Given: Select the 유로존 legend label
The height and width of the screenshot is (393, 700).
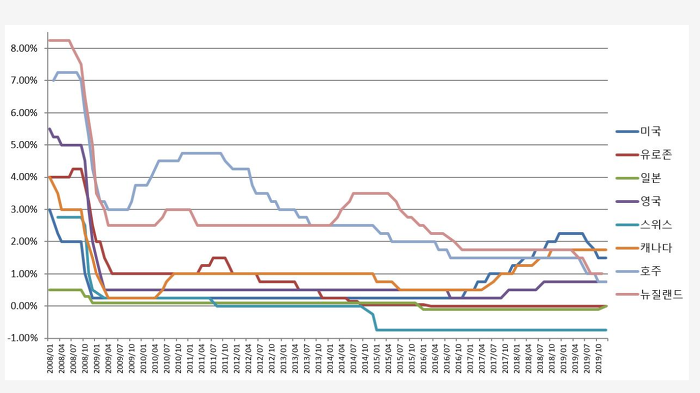Looking at the screenshot, I should coord(656,155).
